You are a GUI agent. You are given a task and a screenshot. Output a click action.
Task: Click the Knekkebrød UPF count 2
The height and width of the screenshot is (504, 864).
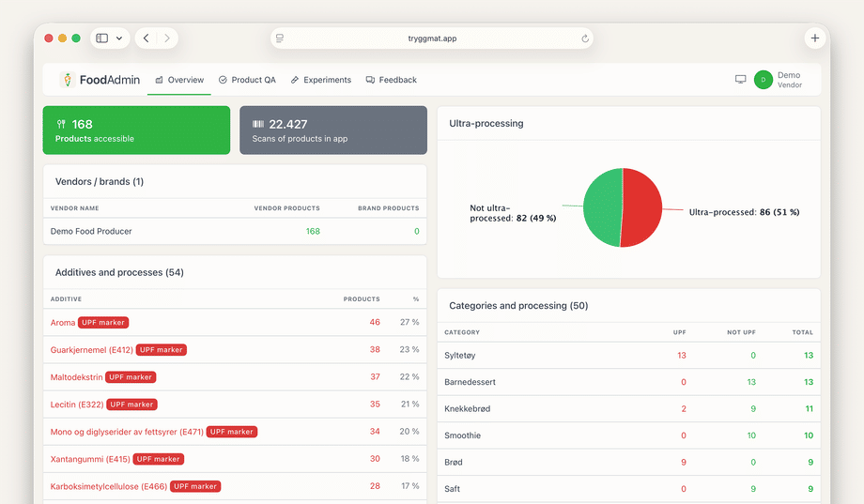(684, 408)
